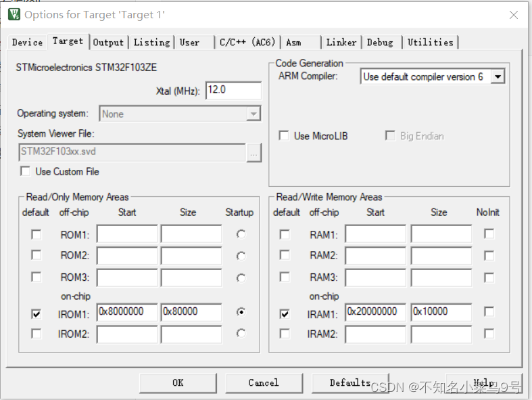Enable the Use Custom File checkbox
532x400 pixels.
point(26,171)
